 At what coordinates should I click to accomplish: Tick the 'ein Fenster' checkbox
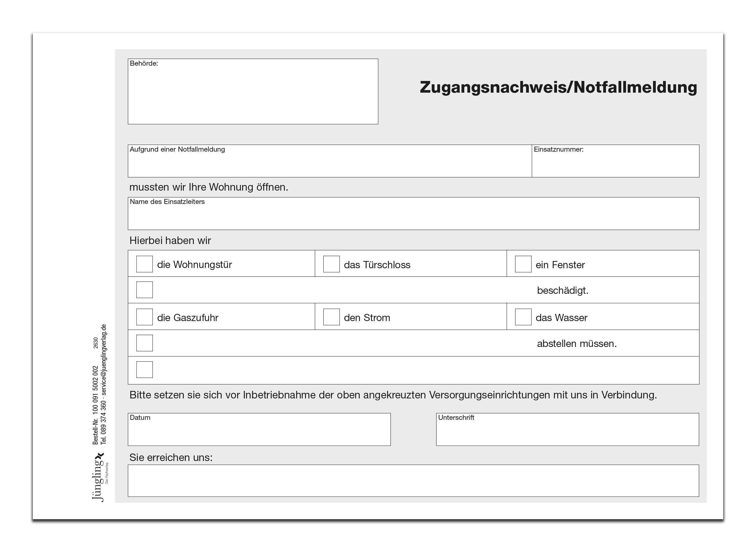(523, 264)
